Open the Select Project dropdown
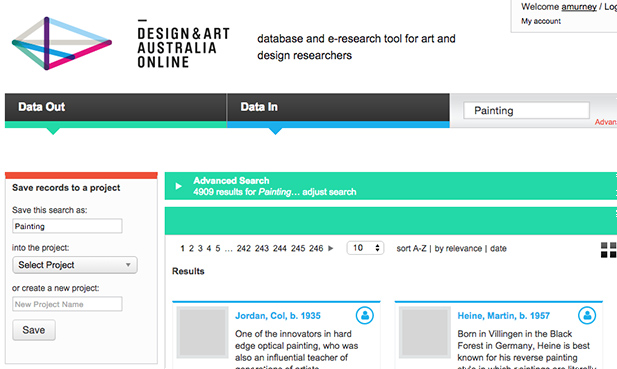This screenshot has height=369, width=617. 75,265
